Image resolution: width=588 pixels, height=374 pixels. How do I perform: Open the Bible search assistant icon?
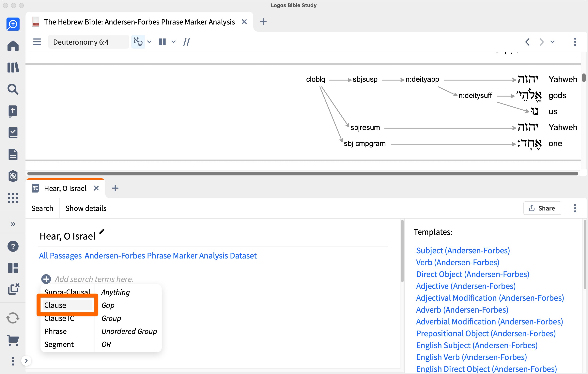(x=13, y=24)
